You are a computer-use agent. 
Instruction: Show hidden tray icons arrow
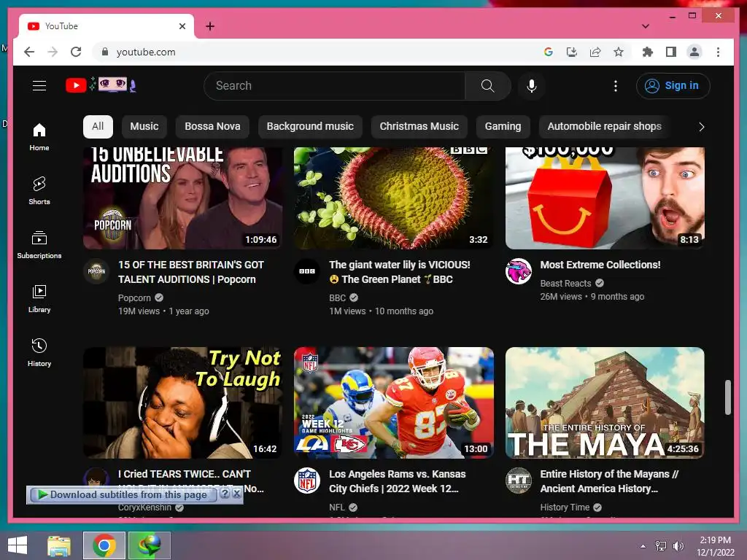pos(643,546)
